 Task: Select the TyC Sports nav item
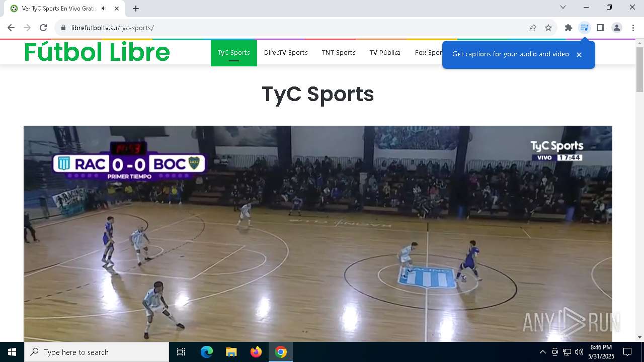coord(234,53)
